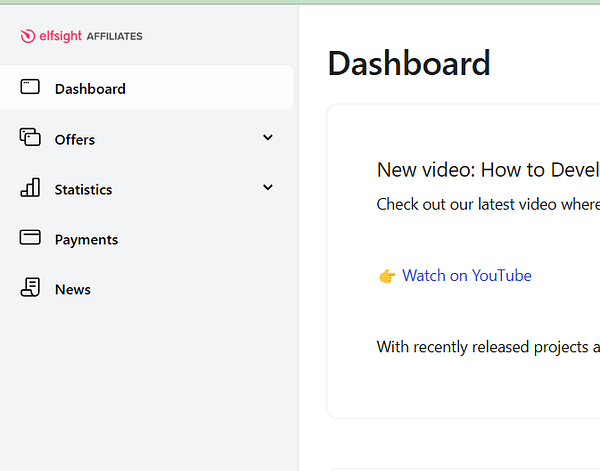Click the pointing hand emoji
The height and width of the screenshot is (471, 600).
(387, 276)
